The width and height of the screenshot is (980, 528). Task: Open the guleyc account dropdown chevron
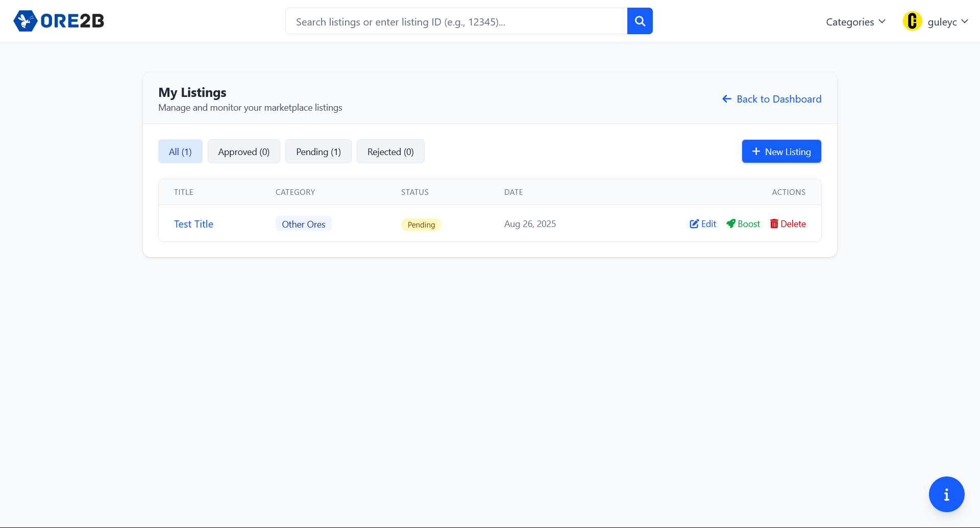(965, 21)
